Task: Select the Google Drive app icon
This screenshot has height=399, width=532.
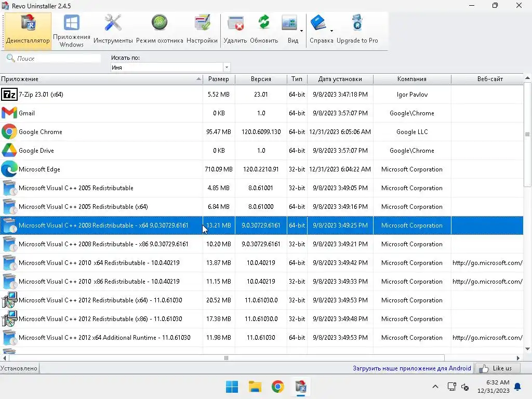Action: (9, 150)
